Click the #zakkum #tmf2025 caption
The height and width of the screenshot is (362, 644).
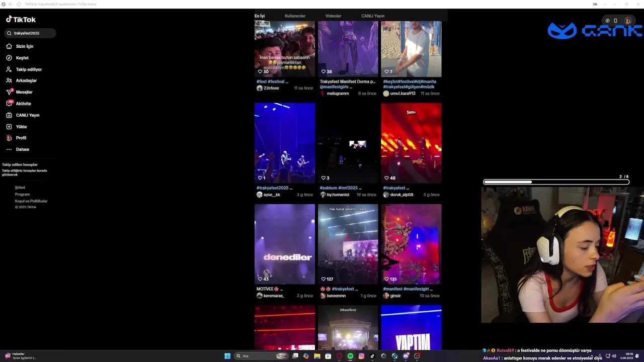pos(341,188)
